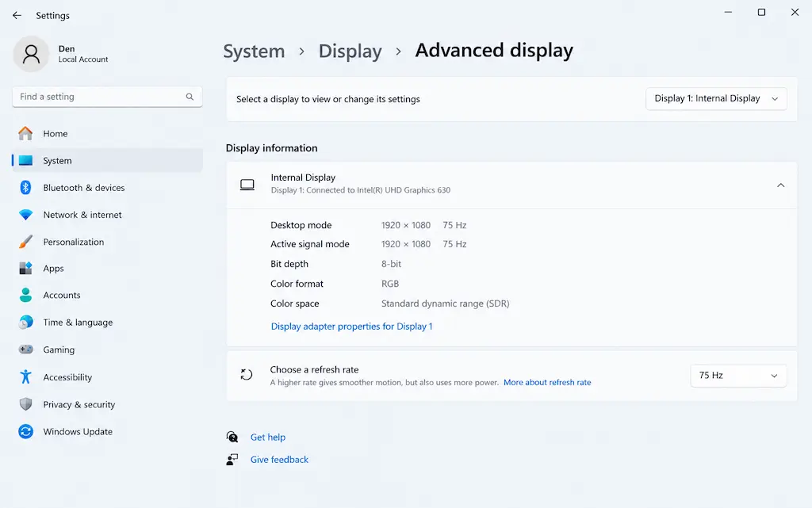Click the Find a setting search box
The height and width of the screenshot is (508, 812).
(x=107, y=97)
